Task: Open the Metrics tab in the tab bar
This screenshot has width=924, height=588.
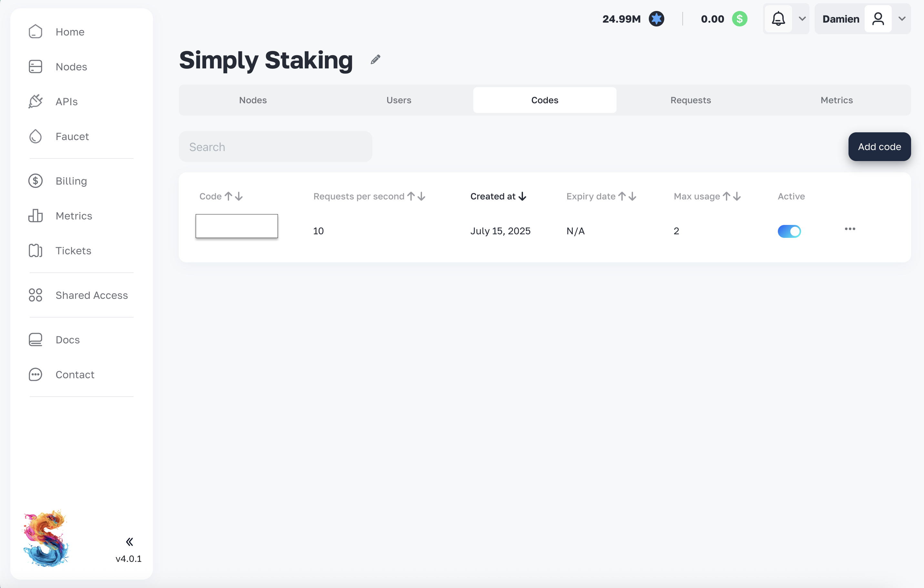Action: tap(837, 100)
